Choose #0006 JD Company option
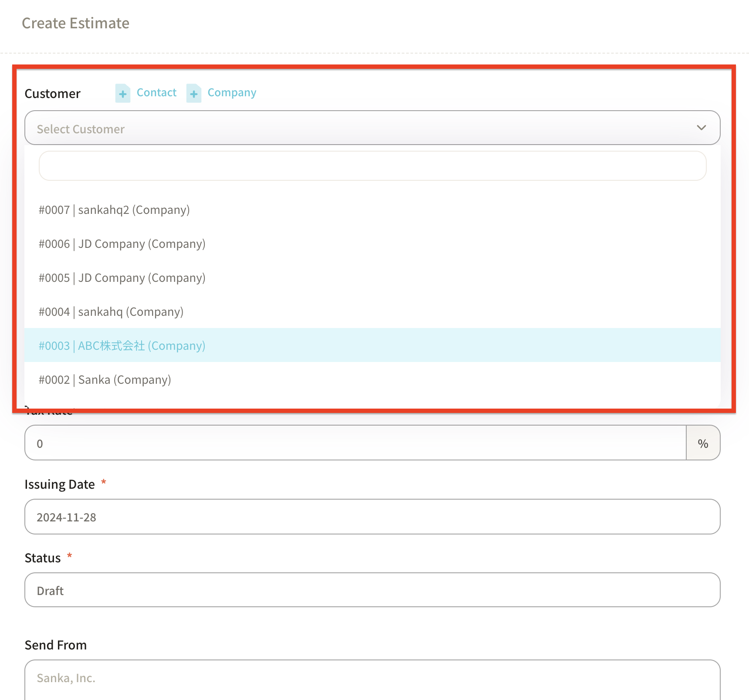 click(122, 244)
